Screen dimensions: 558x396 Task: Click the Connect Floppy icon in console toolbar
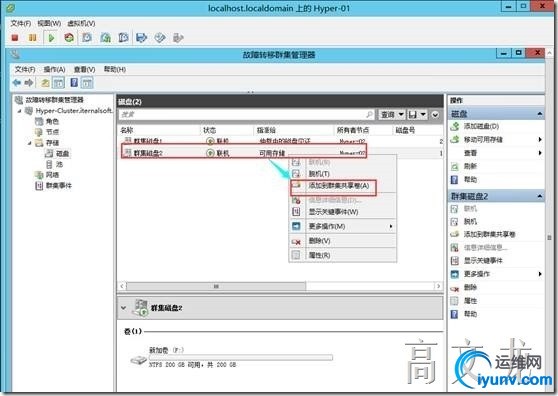[x=142, y=37]
